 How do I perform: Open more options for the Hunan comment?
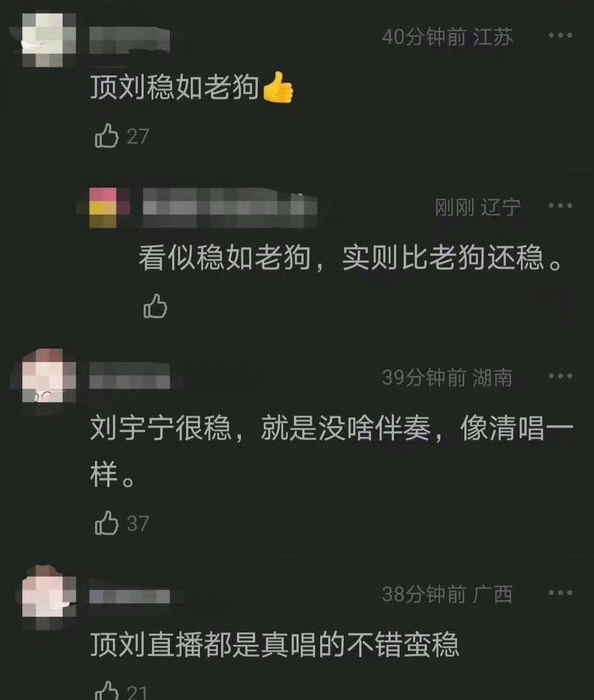(x=560, y=376)
